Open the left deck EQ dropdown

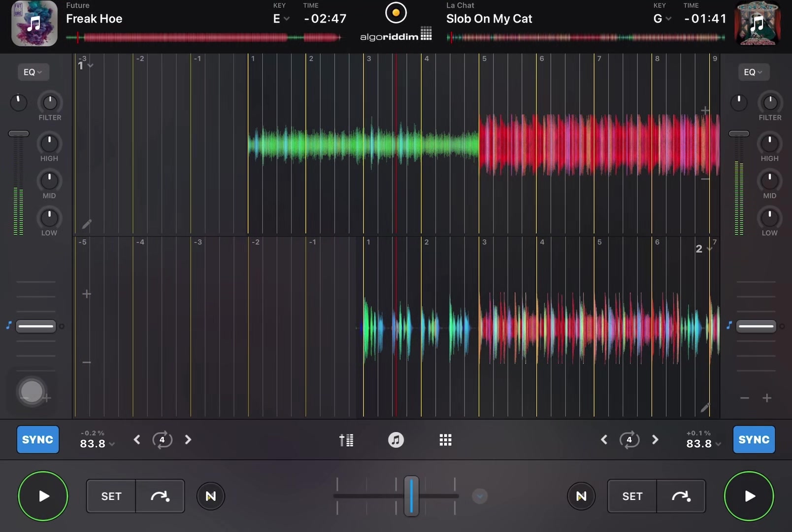pyautogui.click(x=33, y=72)
